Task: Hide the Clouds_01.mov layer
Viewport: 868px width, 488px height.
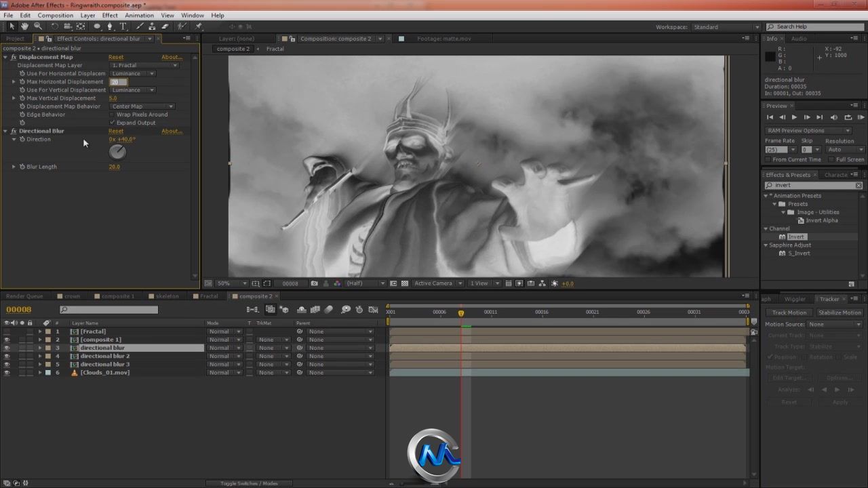Action: [x=7, y=372]
